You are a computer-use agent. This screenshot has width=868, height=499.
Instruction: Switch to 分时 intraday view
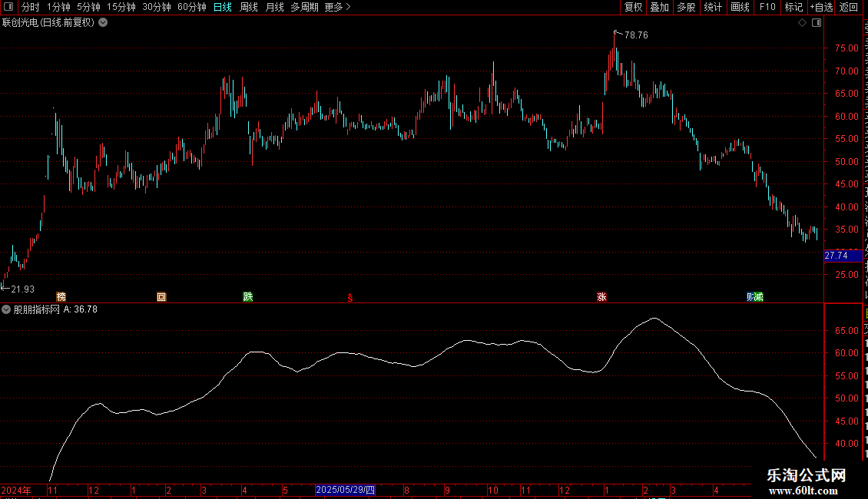[31, 7]
